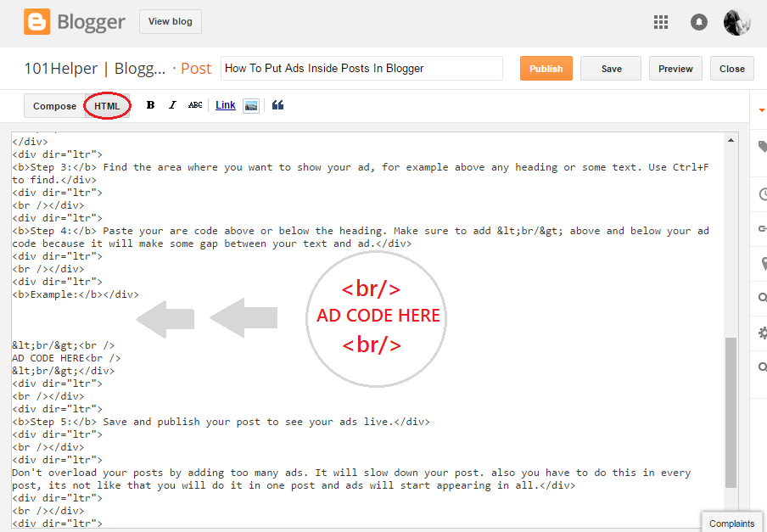
Task: Click the 'to find.</div>' code line
Action: (54, 180)
